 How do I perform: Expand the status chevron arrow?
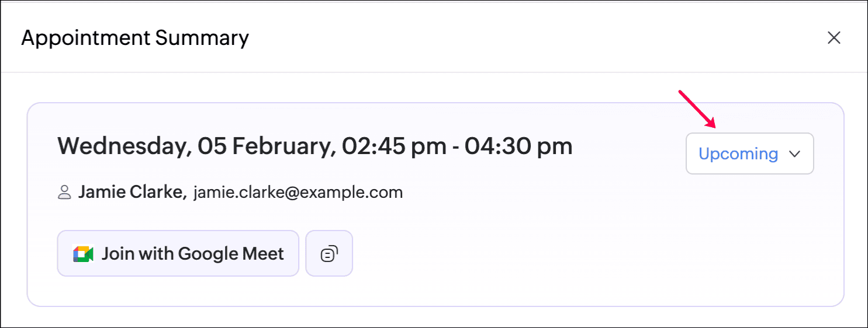click(794, 154)
